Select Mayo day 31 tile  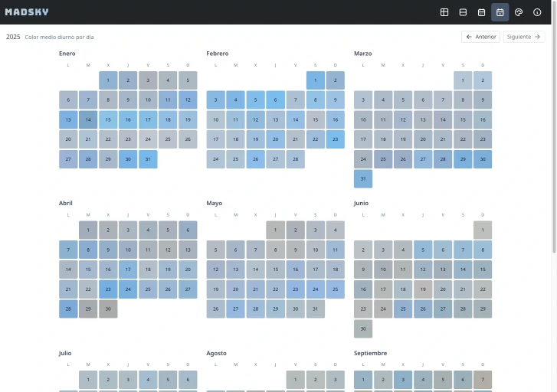315,309
